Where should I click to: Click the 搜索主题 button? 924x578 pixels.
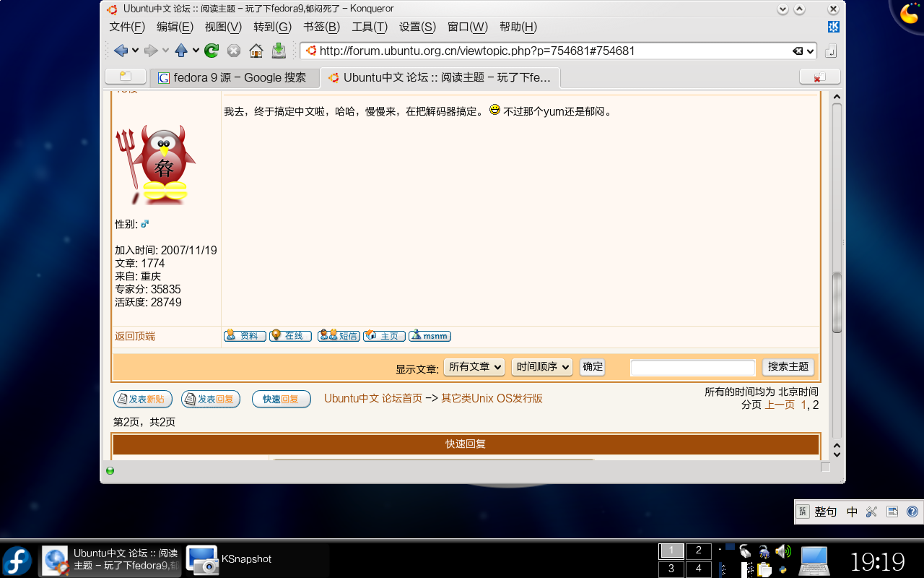point(788,367)
